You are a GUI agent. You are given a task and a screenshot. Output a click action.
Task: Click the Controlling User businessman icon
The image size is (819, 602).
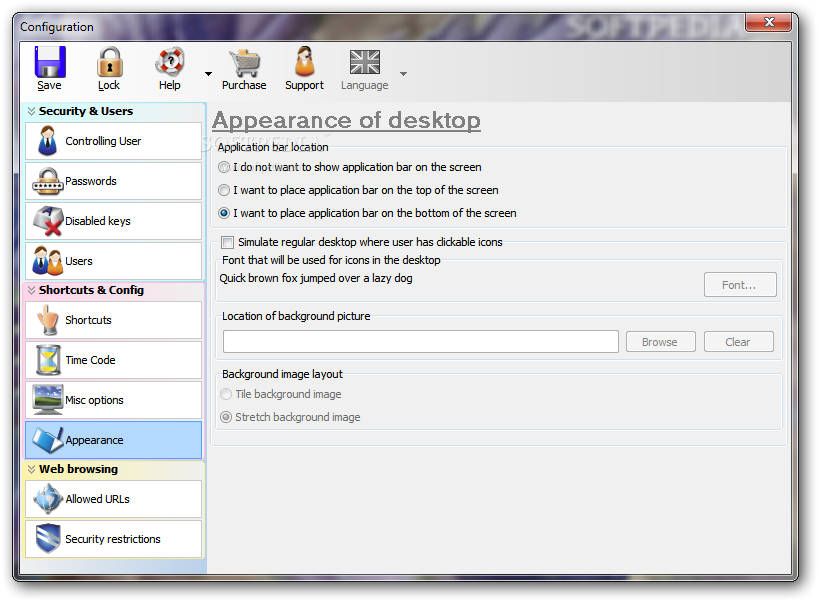coord(48,141)
